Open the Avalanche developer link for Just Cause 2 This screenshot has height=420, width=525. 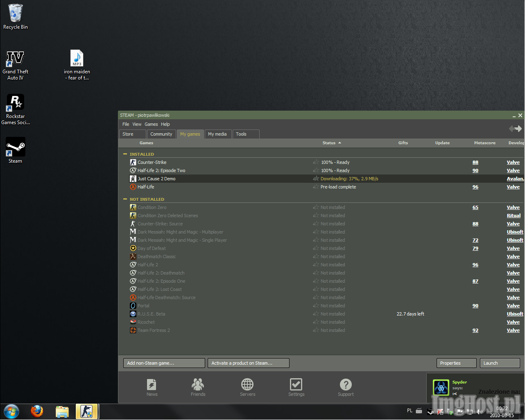coord(515,179)
